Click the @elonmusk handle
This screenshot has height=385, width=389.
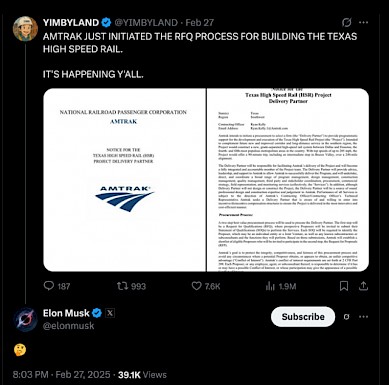[x=68, y=326]
